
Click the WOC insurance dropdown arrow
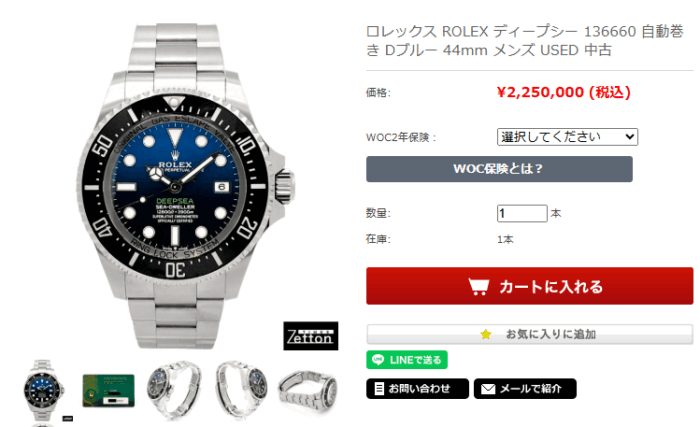pos(629,137)
